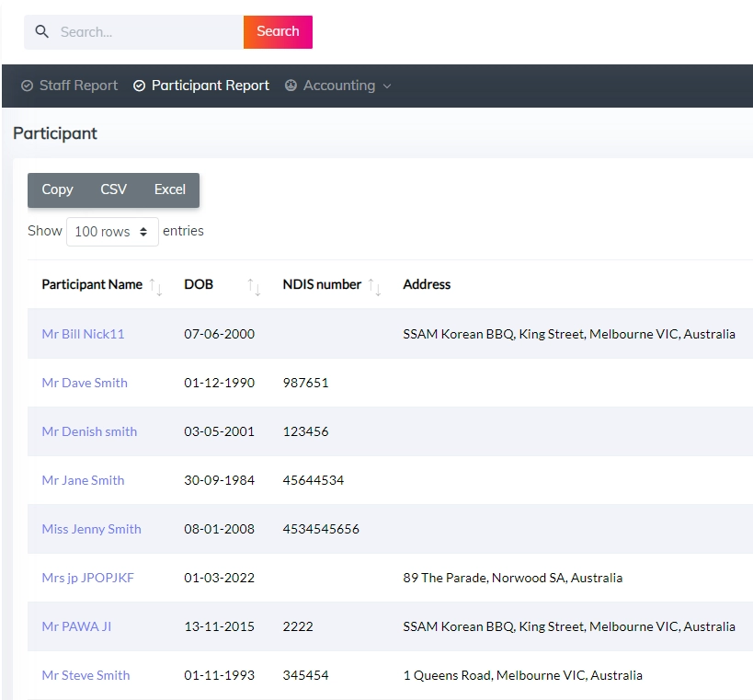Open participant Mr Denish smith
The width and height of the screenshot is (753, 700).
pos(89,431)
